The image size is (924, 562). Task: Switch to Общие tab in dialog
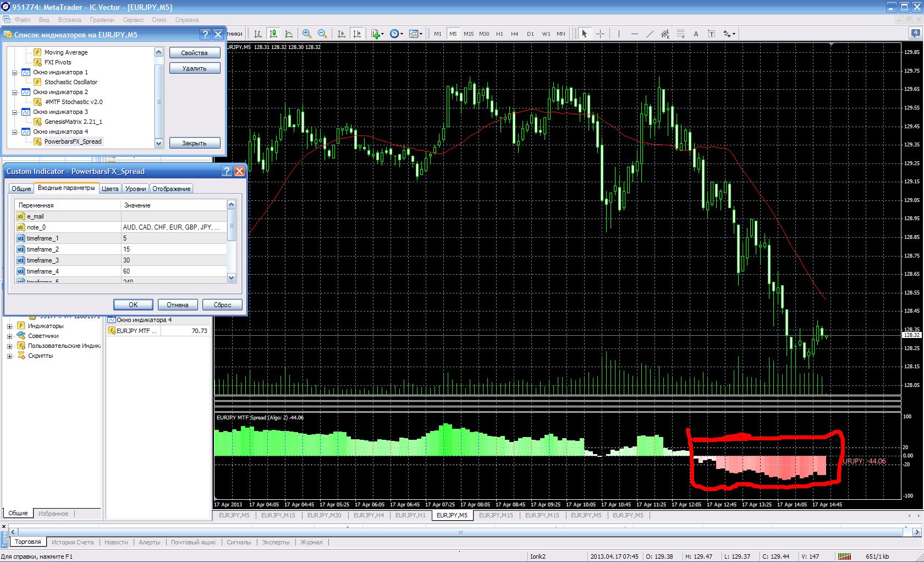(x=21, y=188)
